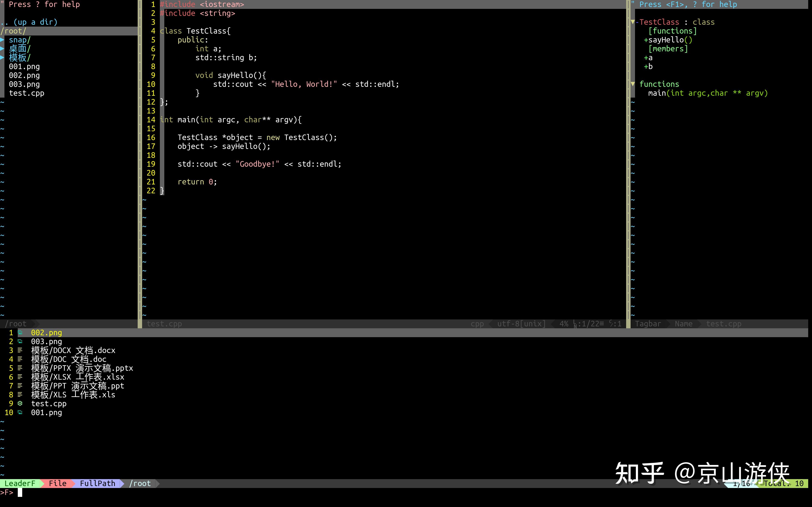Click the image icon beside 002.png
The width and height of the screenshot is (812, 507).
click(21, 333)
